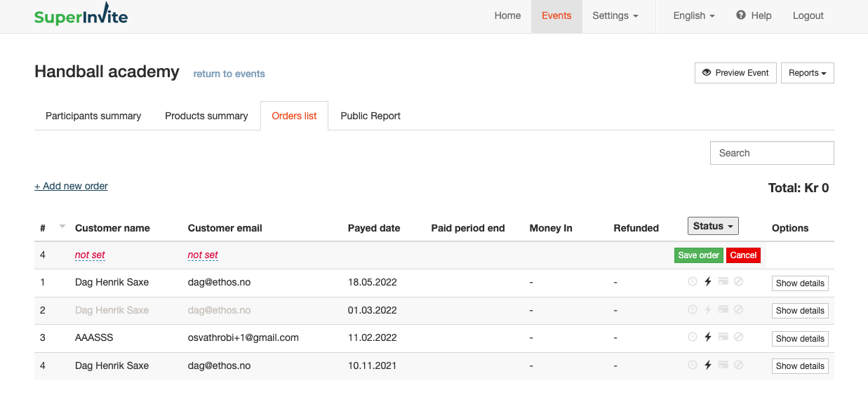
Task: Click the clock icon in the 10.11.2021 row
Action: tap(693, 364)
